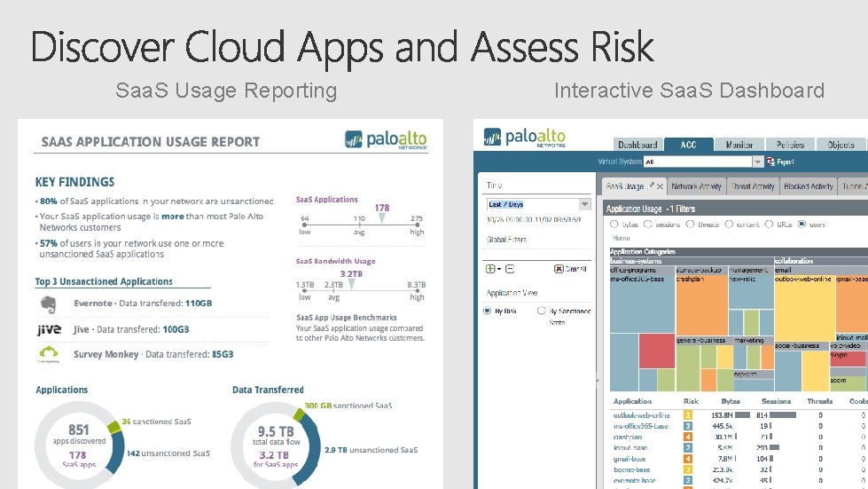Pin the SaaS Usage tab
The image size is (868, 489).
coord(651,186)
